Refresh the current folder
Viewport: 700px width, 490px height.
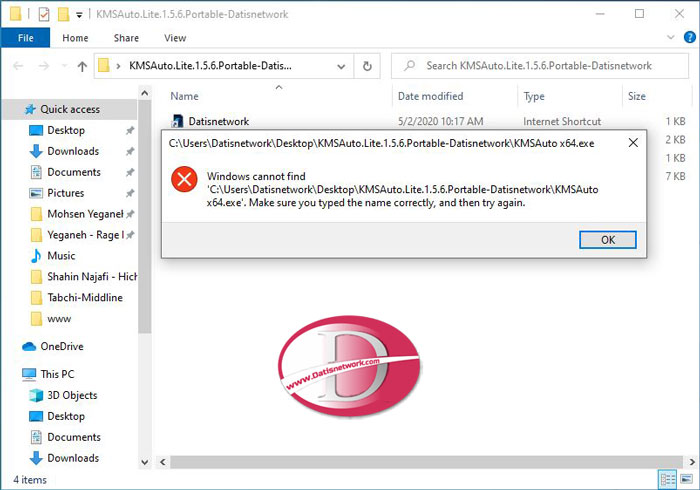367,66
